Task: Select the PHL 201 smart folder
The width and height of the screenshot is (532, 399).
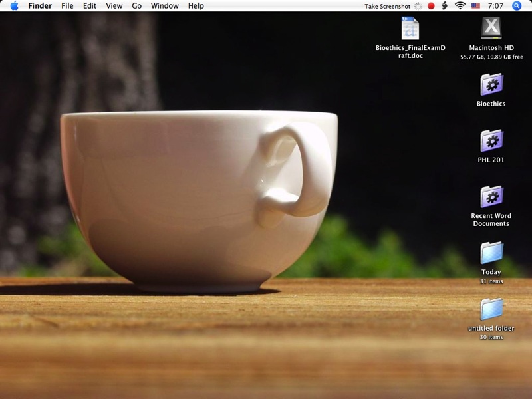Action: 491,141
